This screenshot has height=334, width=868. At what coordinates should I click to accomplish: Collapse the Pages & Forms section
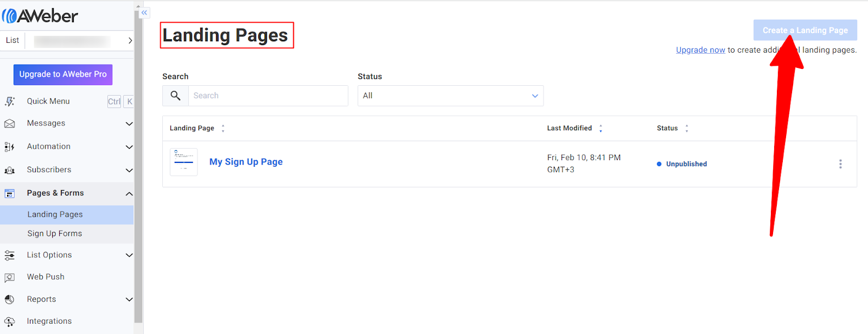click(x=129, y=193)
